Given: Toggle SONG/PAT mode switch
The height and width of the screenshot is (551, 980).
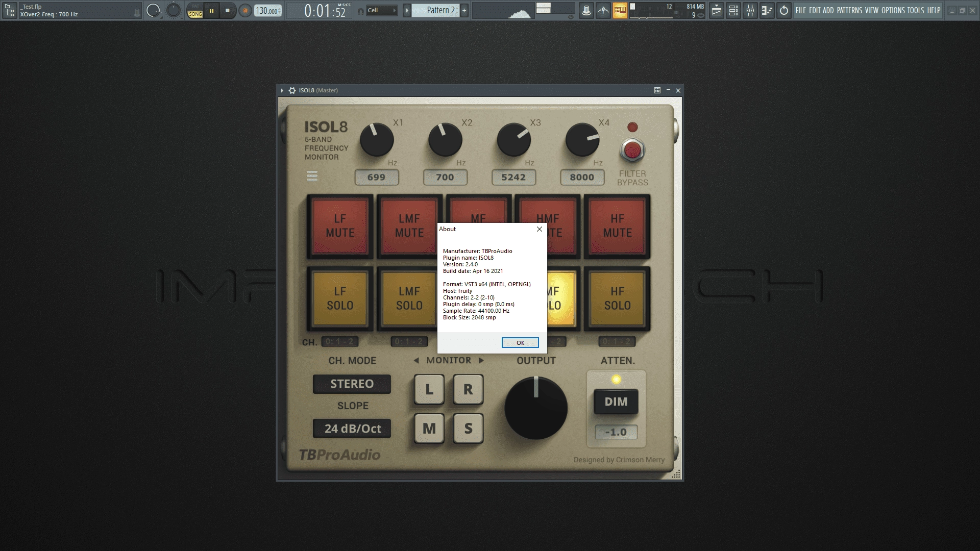Looking at the screenshot, I should (x=195, y=10).
